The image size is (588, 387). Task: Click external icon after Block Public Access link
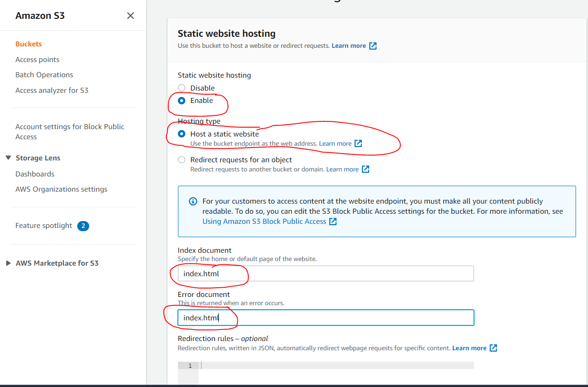(x=333, y=222)
